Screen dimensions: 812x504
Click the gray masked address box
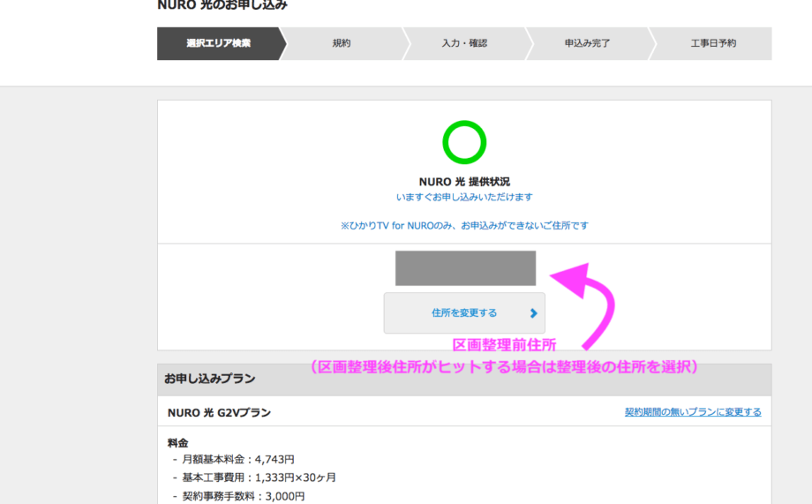pos(465,268)
